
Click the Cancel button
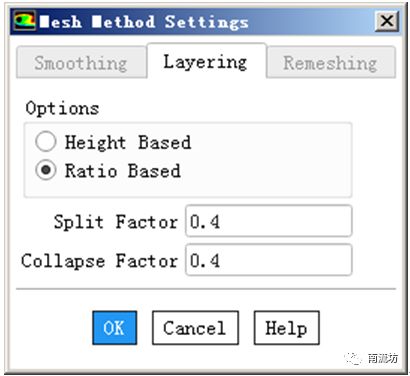195,328
